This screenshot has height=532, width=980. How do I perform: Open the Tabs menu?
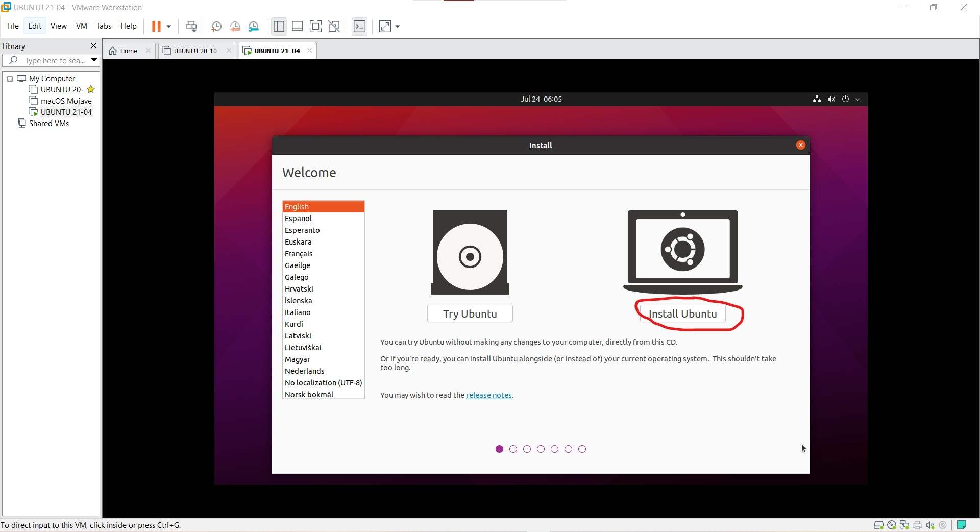click(x=104, y=26)
